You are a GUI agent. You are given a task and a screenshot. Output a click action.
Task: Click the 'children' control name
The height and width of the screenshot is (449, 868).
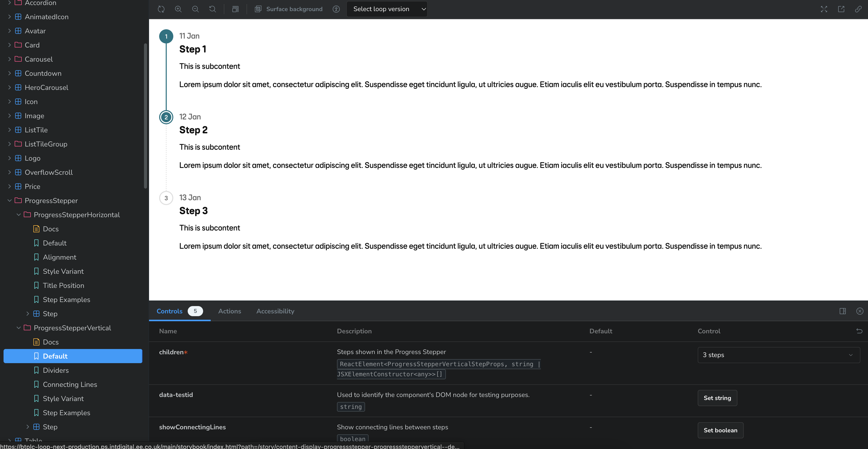click(171, 352)
